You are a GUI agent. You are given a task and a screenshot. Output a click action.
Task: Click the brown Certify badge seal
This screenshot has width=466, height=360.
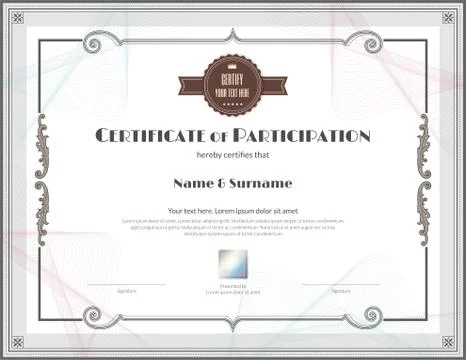[x=233, y=86]
